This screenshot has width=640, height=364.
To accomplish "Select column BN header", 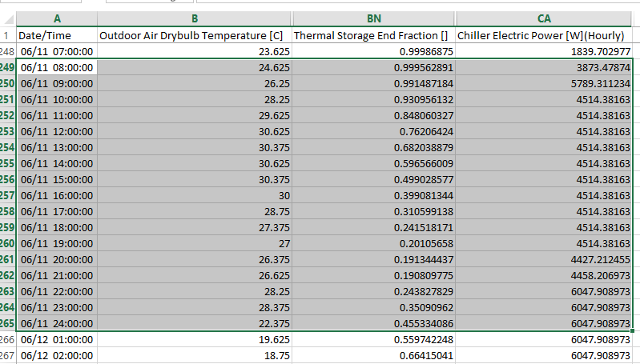I will tap(374, 18).
